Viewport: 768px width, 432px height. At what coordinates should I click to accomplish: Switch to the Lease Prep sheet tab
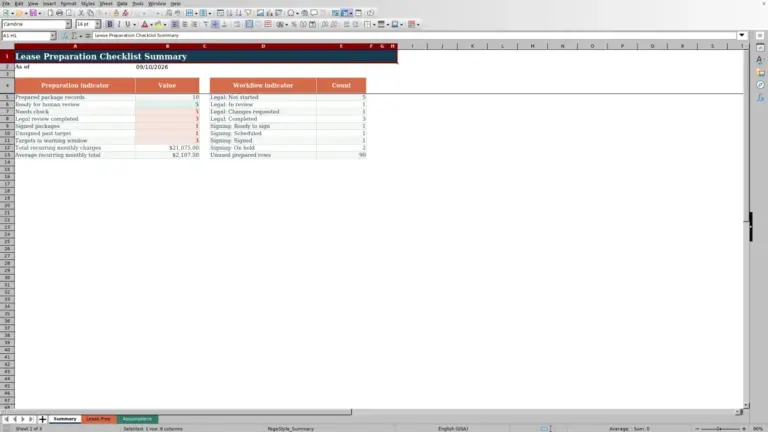98,419
